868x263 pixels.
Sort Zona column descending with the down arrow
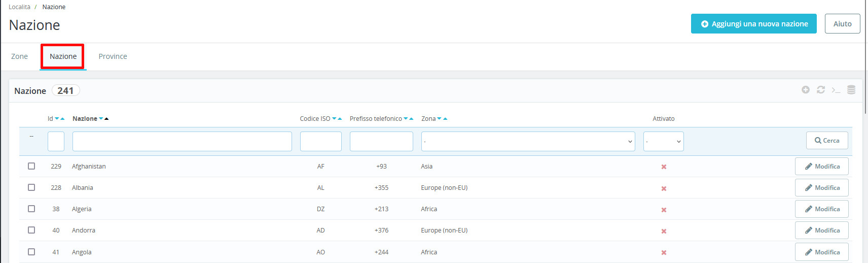439,119
